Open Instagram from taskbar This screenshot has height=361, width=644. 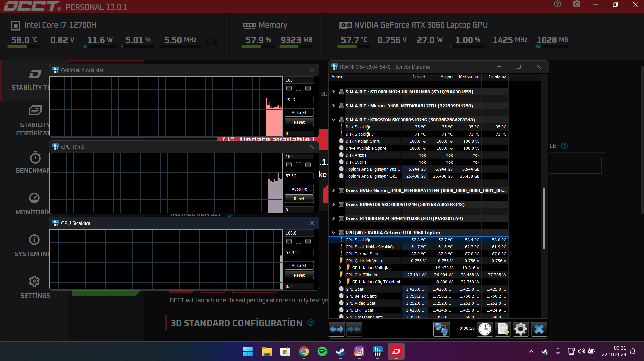[x=359, y=351]
